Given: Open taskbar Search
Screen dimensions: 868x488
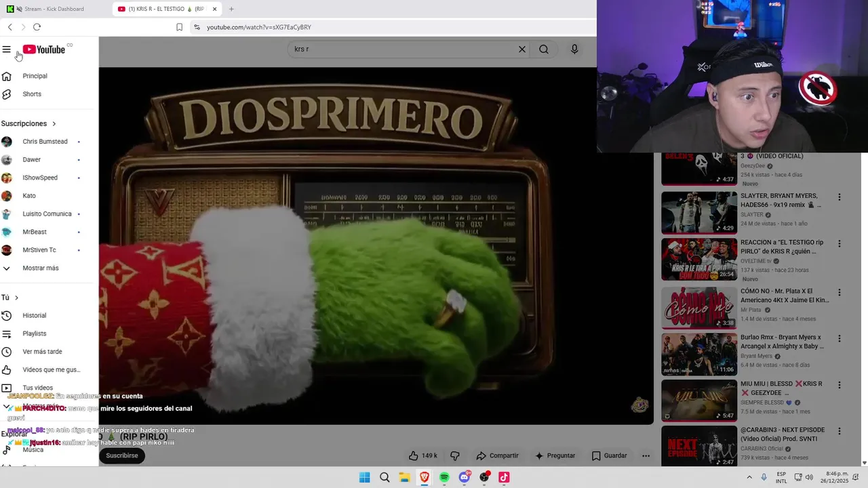Looking at the screenshot, I should 384,477.
